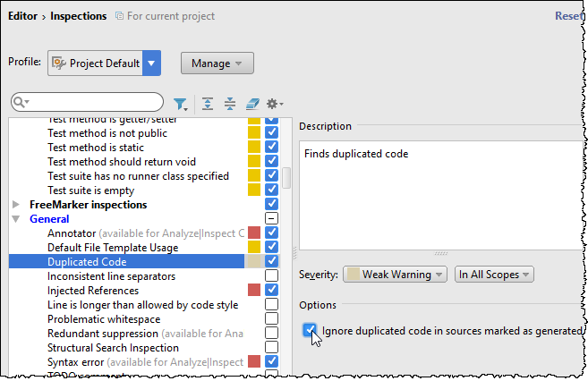Open the filter inspections funnel icon
This screenshot has width=588, height=381.
coord(180,104)
